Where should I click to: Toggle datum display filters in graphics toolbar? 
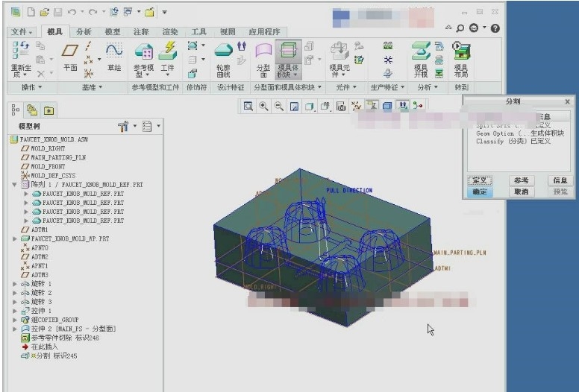pos(357,107)
